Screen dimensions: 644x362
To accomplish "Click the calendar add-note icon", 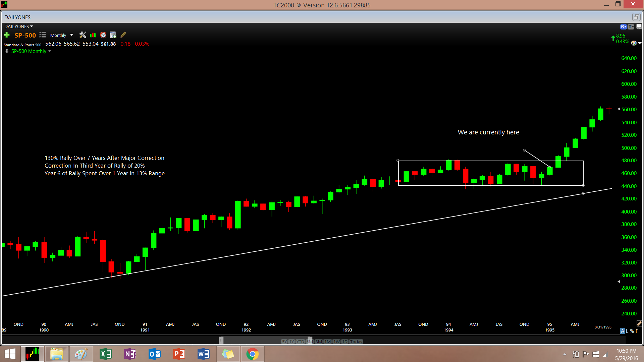I will [113, 35].
